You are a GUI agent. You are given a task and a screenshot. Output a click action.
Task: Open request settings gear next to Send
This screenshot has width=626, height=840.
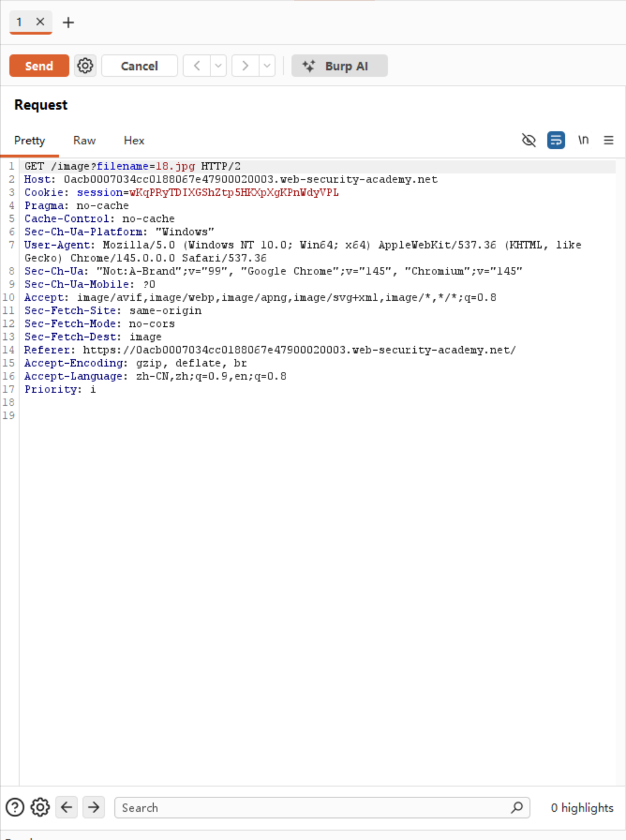(x=85, y=66)
